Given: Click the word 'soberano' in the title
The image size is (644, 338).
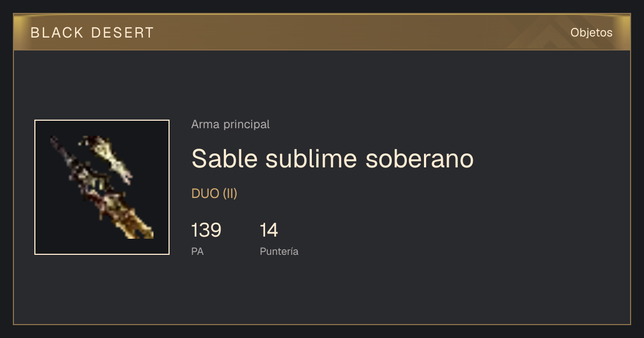Looking at the screenshot, I should click(x=420, y=159).
